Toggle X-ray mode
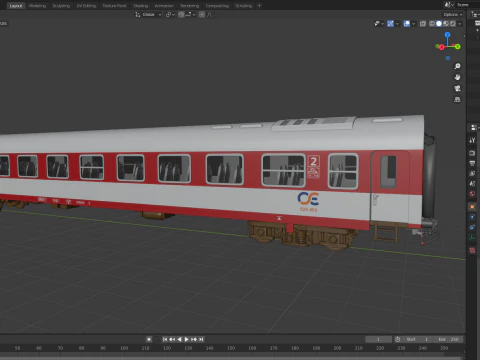The image size is (480, 360). pos(423,24)
